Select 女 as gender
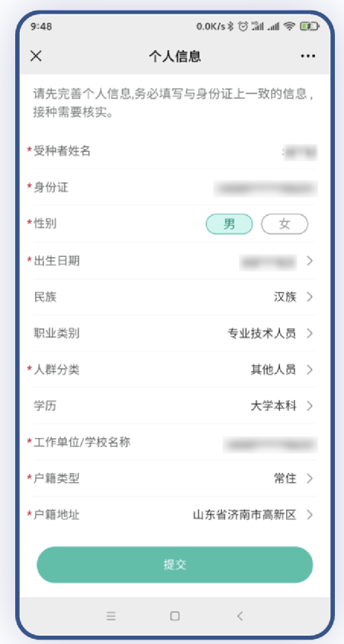Screen dimensions: 344x644 click(285, 224)
